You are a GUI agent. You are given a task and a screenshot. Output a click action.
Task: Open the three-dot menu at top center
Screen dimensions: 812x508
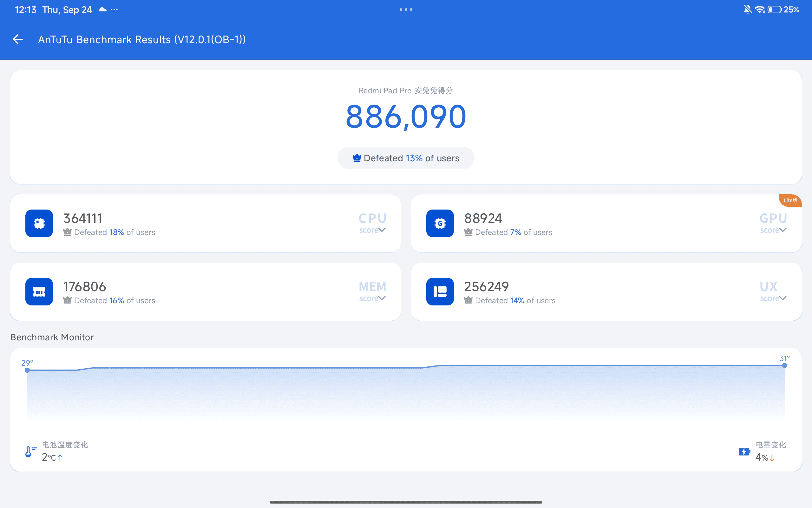tap(406, 10)
